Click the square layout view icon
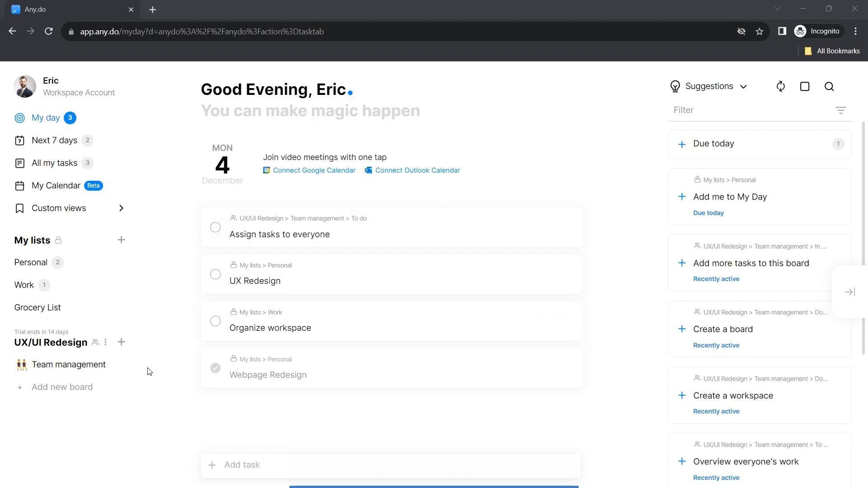Image resolution: width=868 pixels, height=488 pixels. tap(805, 87)
